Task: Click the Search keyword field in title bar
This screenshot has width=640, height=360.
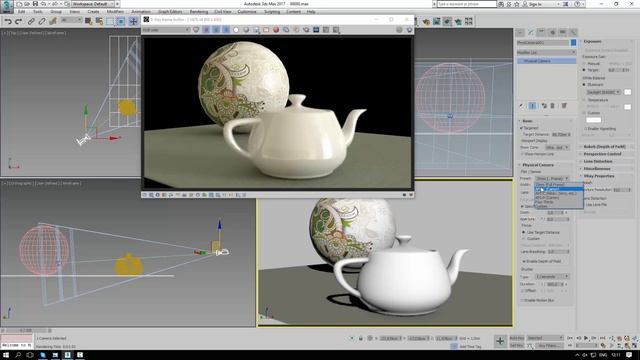Action: coord(467,4)
